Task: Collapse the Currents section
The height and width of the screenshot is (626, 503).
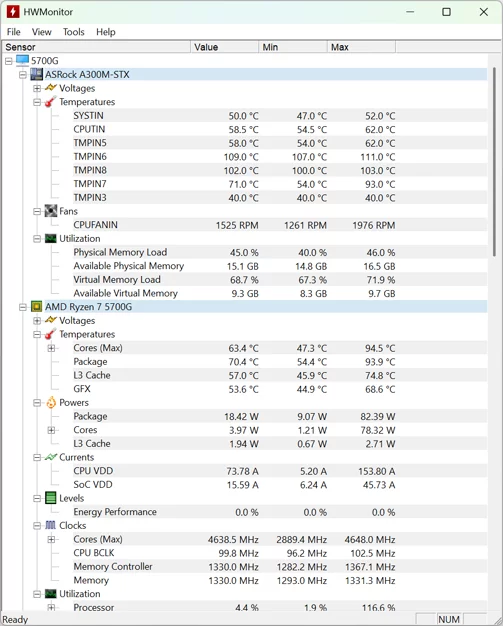Action: [37, 458]
